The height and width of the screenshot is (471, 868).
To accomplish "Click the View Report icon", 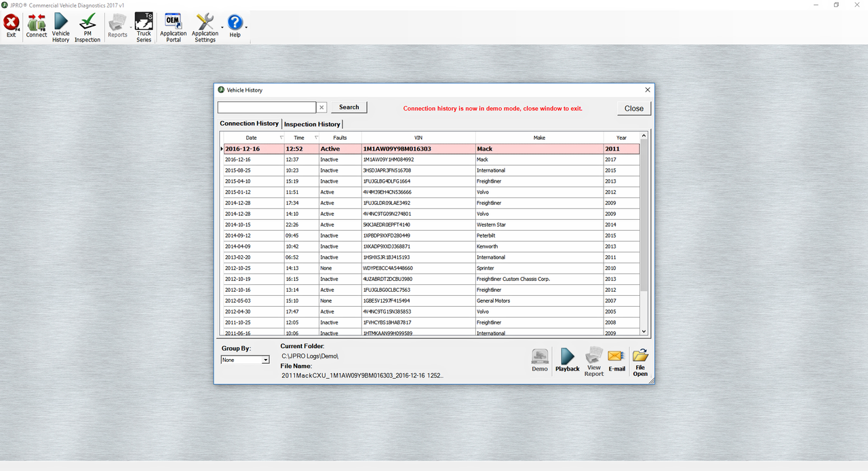I will point(594,362).
